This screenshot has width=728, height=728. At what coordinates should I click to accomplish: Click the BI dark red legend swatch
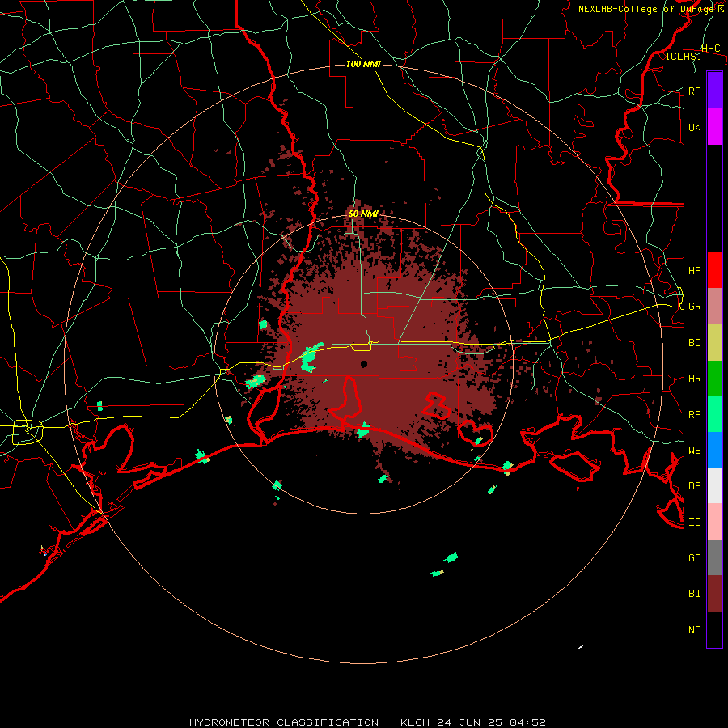coord(714,594)
